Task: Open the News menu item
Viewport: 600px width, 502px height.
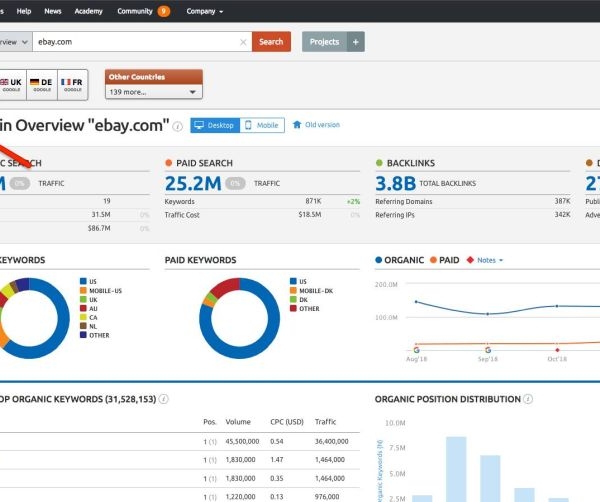Action: click(x=53, y=11)
